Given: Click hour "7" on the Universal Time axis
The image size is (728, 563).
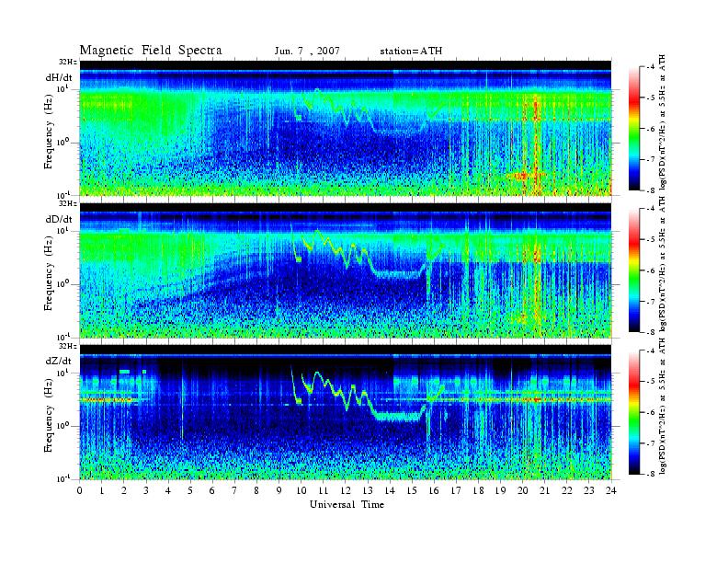Looking at the screenshot, I should click(x=234, y=491).
